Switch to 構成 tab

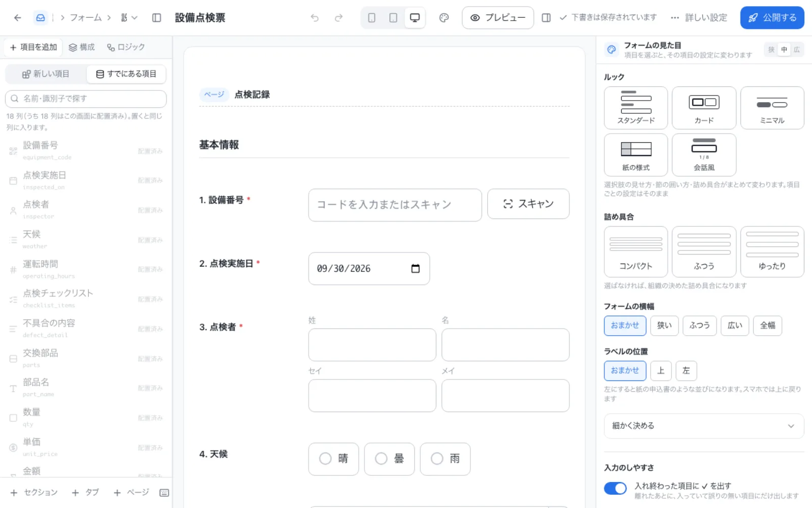coord(82,47)
